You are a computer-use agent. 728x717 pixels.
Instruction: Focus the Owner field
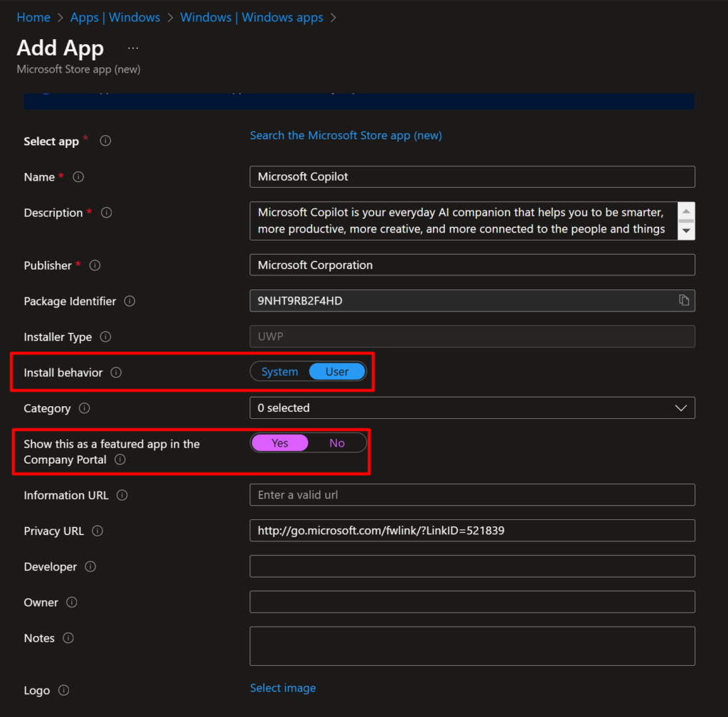(472, 602)
